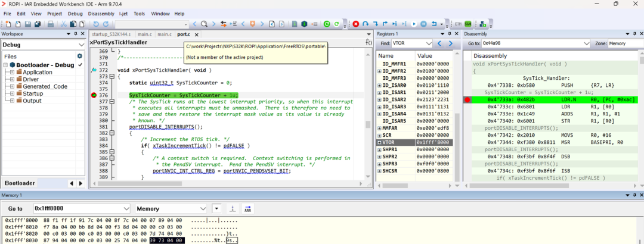Viewport: 644px width, 244px height.
Task: Click the Save All toolbar icon
Action: pos(37,24)
